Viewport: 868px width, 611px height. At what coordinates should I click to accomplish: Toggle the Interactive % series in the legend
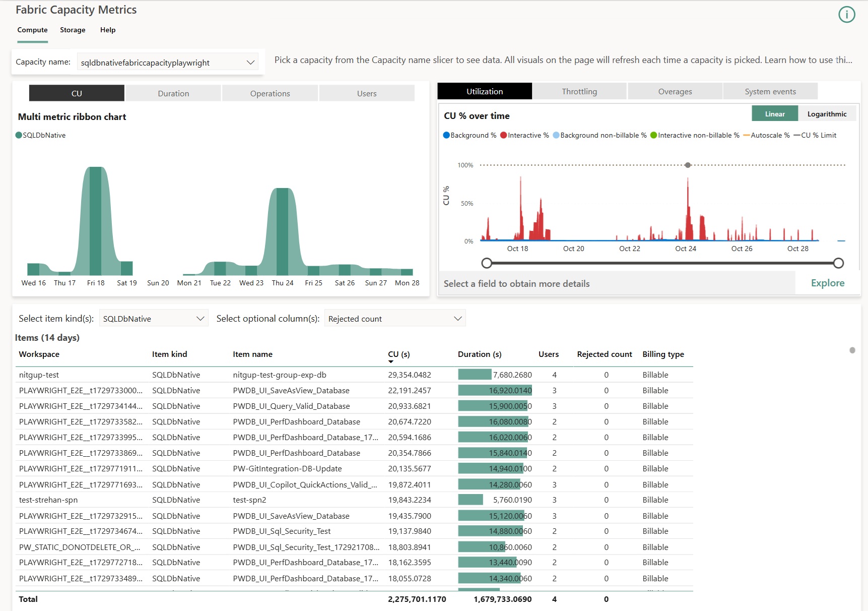click(x=503, y=135)
